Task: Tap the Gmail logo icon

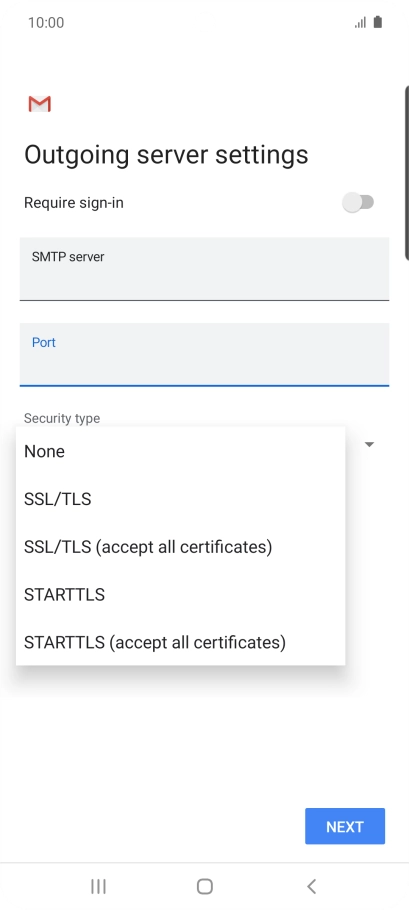Action: [x=39, y=104]
